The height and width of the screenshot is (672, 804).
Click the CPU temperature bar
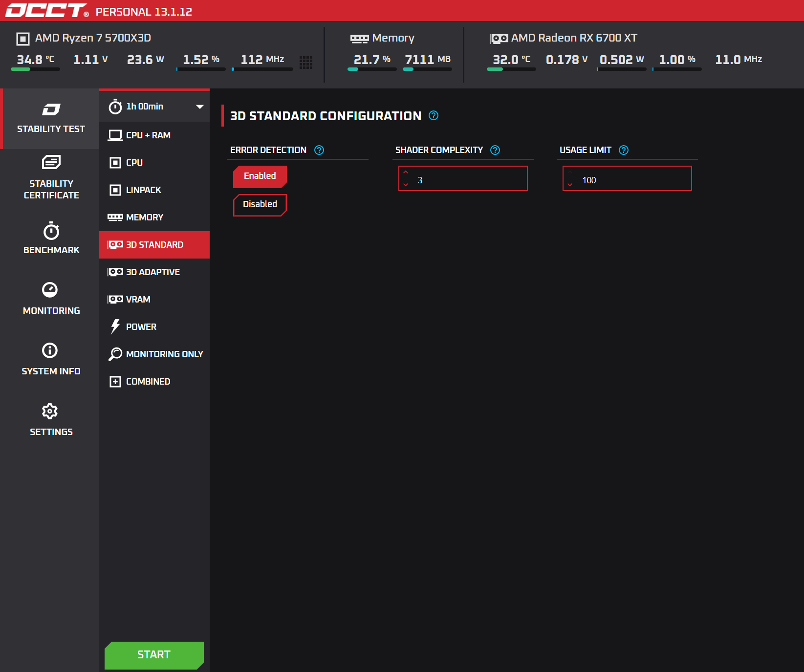[35, 69]
